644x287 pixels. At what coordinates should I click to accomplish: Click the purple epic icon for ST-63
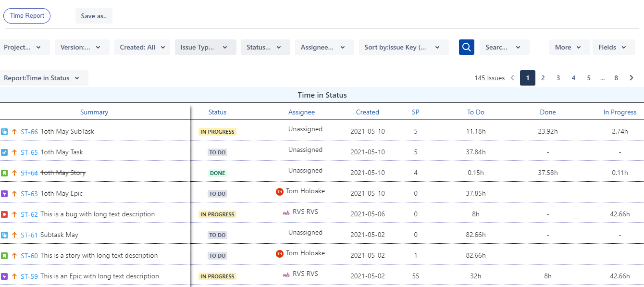tap(4, 194)
